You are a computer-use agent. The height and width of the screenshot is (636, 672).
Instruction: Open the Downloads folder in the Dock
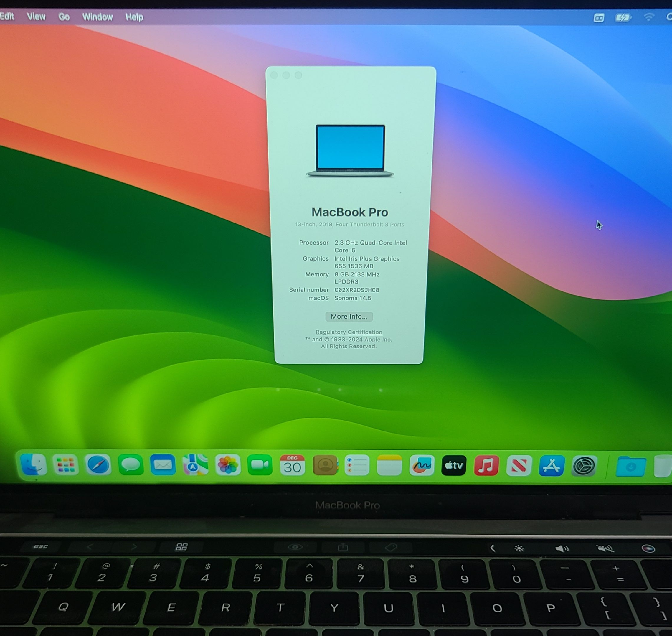tap(631, 467)
